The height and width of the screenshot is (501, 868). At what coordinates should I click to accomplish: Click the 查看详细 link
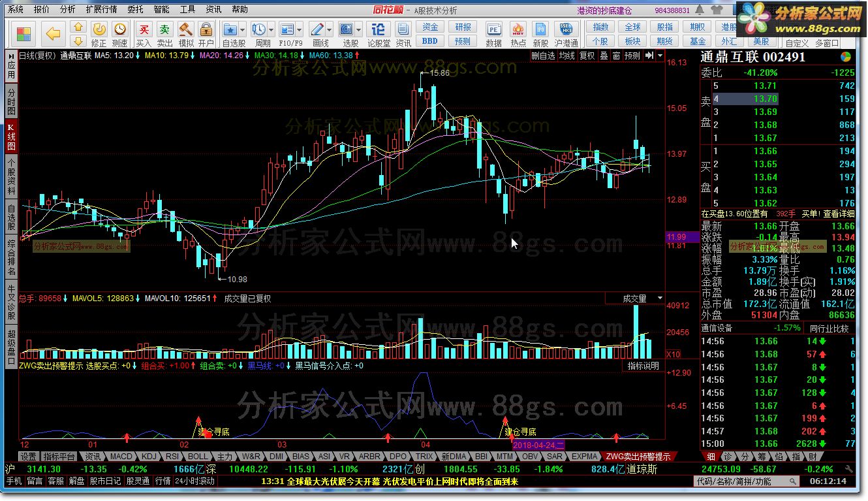[839, 214]
